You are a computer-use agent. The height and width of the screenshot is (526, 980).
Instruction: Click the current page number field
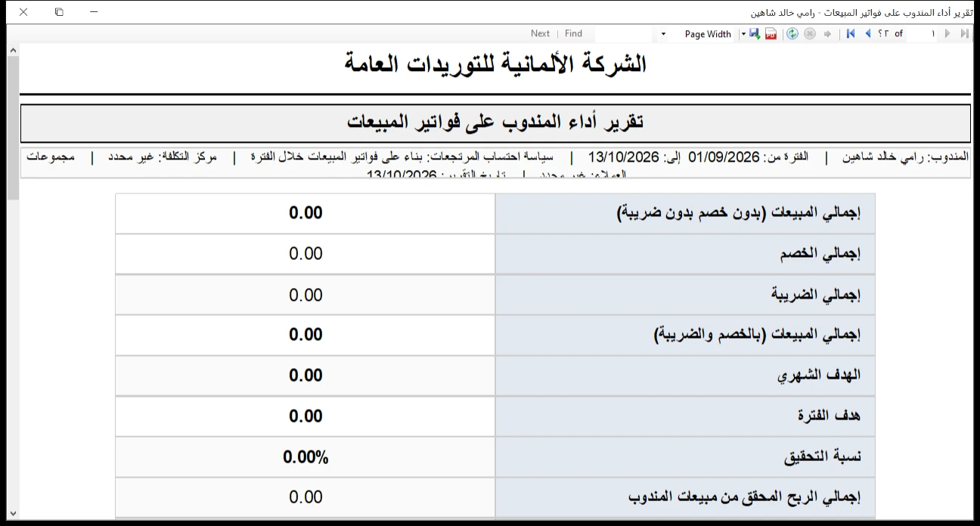click(x=923, y=34)
